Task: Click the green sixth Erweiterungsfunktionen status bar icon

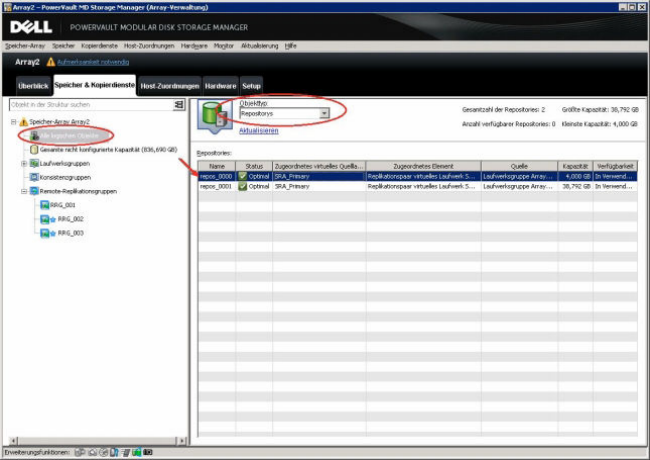Action: pos(136,452)
